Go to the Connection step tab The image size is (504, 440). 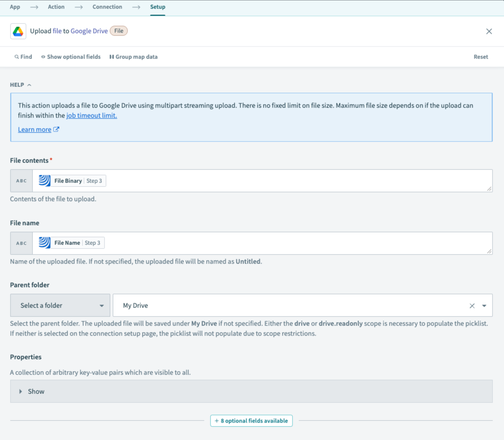coord(107,7)
